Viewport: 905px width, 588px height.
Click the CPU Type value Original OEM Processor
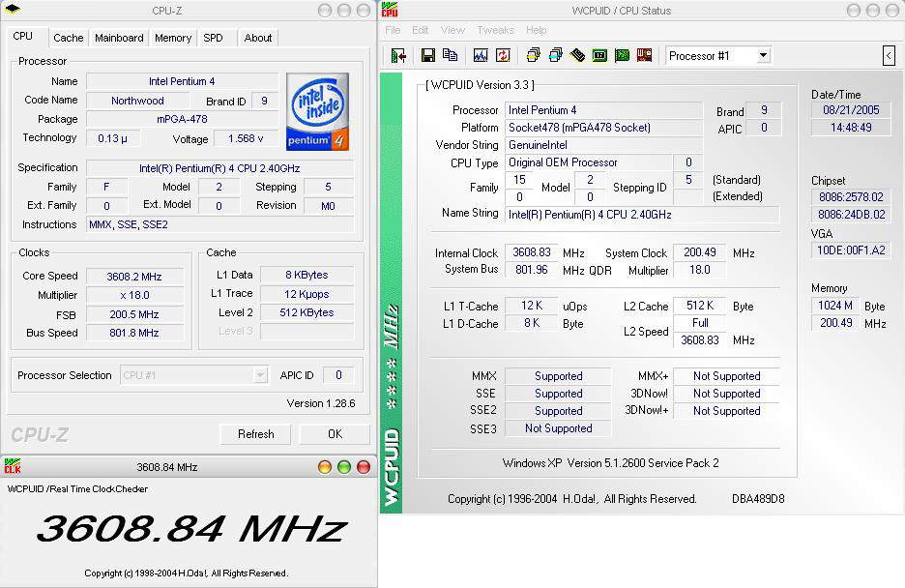click(589, 162)
